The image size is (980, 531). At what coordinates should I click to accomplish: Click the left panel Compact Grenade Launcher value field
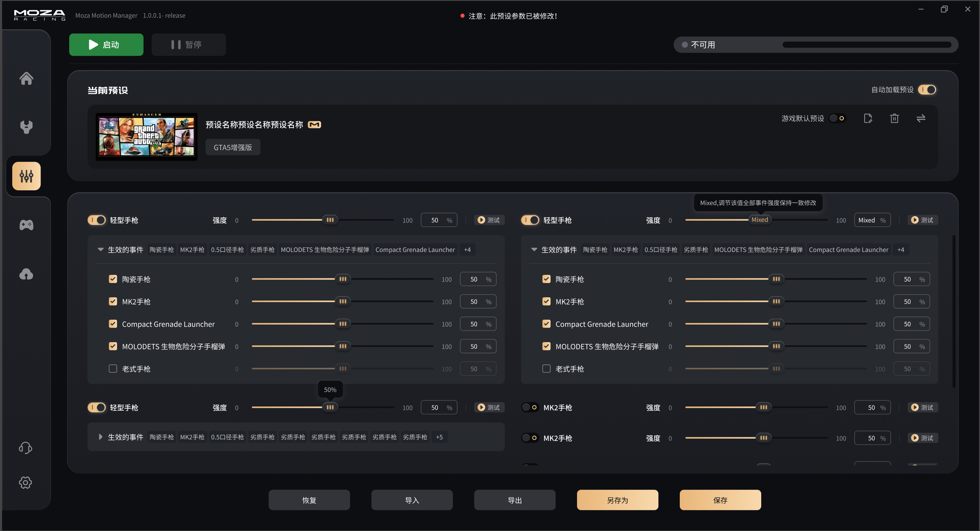point(478,324)
